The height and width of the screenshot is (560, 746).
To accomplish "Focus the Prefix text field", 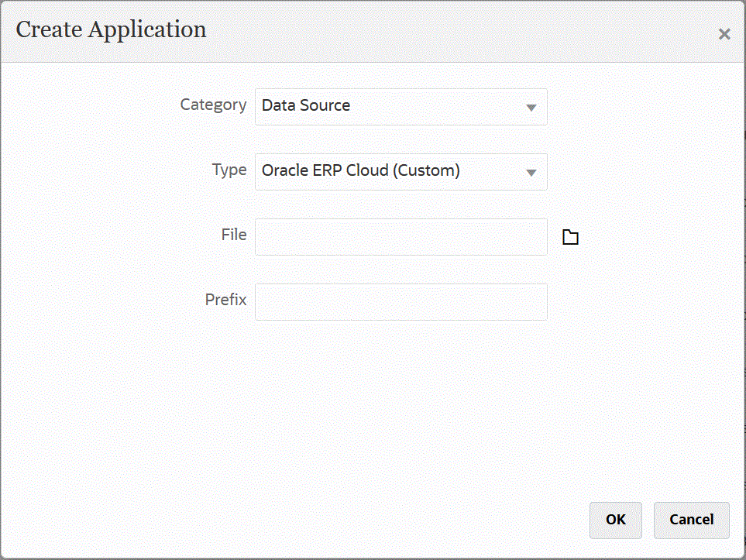I will pos(401,302).
